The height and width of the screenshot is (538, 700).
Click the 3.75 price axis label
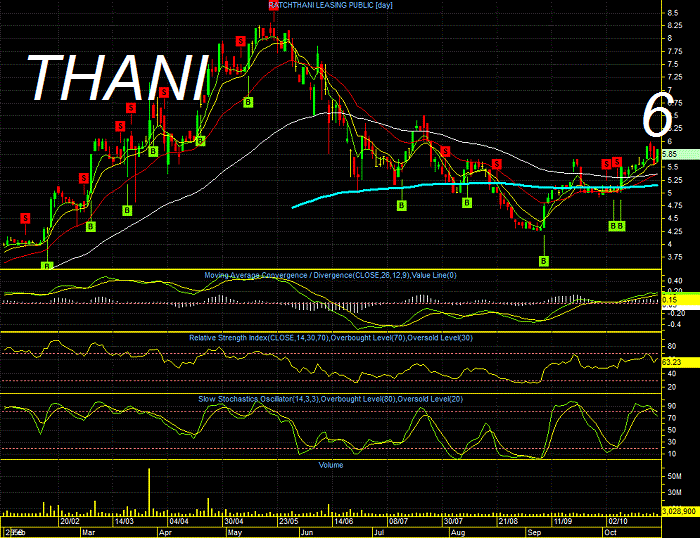[x=675, y=257]
